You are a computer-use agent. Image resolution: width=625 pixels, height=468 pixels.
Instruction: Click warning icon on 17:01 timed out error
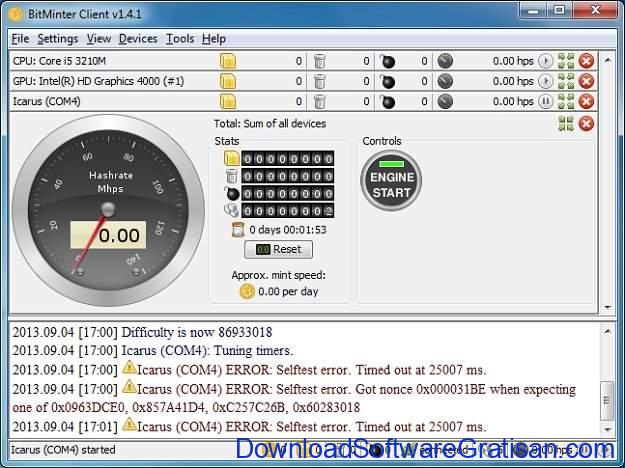(129, 424)
